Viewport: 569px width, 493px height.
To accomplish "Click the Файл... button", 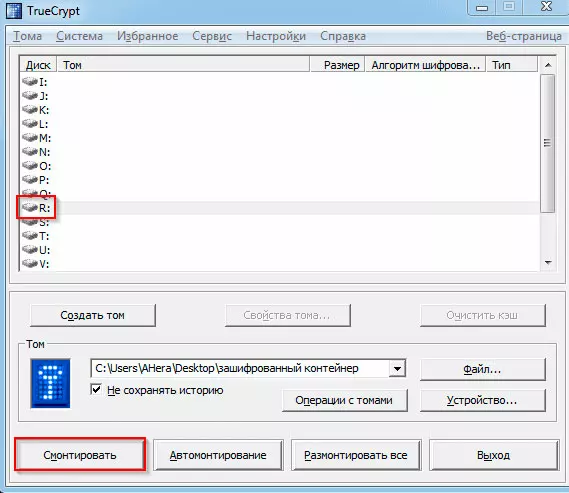I will 483,369.
